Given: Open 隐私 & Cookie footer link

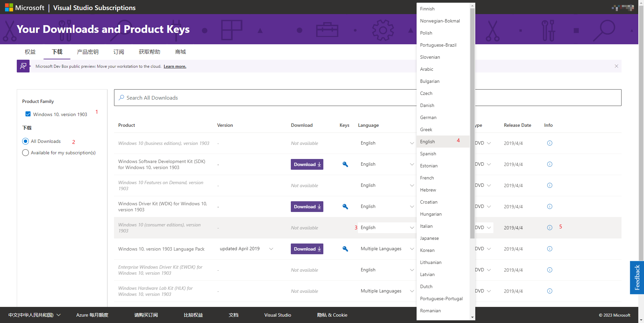Looking at the screenshot, I should tap(332, 315).
